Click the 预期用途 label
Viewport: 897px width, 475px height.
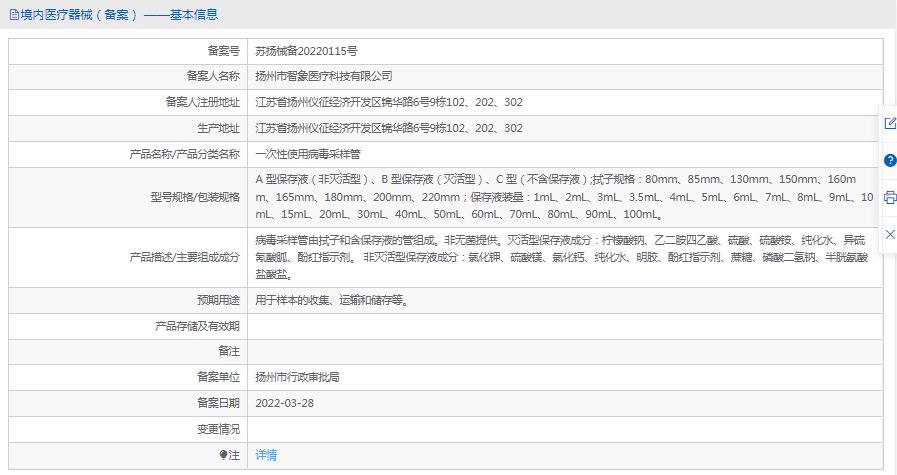[219, 300]
